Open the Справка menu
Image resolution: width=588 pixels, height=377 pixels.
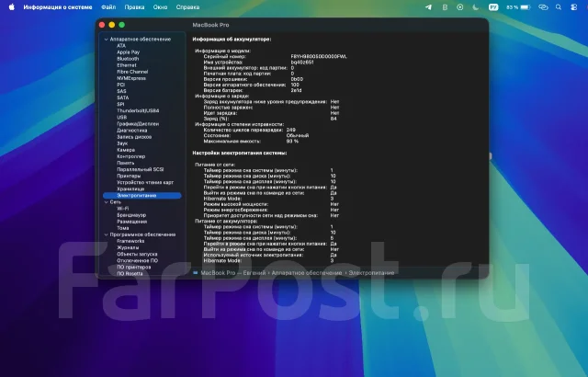pos(187,7)
